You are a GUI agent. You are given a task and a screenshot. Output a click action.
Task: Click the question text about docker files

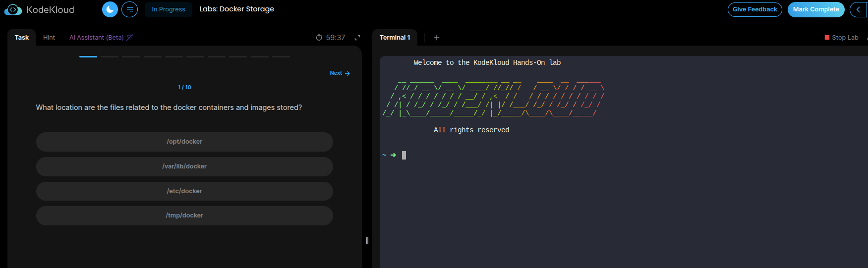[169, 107]
